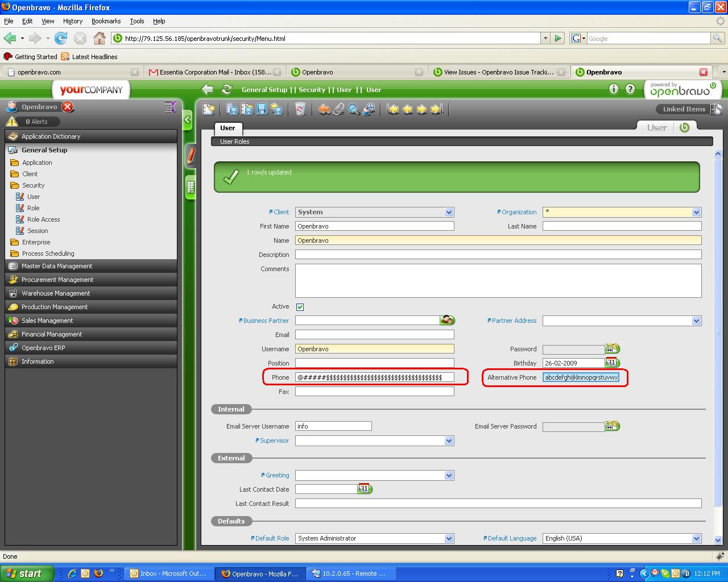Viewport: 728px width, 582px height.
Task: Open attachments with the paperclip icon
Action: [339, 109]
